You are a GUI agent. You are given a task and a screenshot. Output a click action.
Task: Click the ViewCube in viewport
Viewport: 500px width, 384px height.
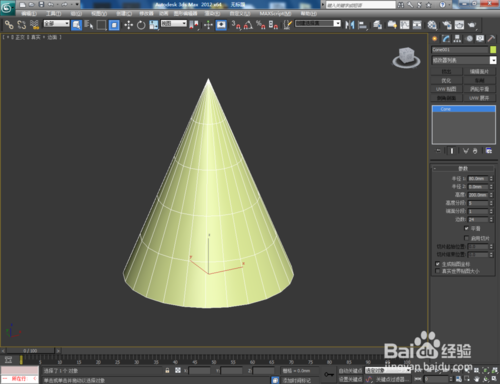(406, 58)
